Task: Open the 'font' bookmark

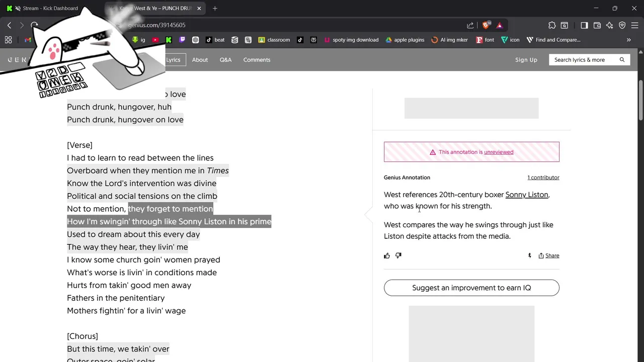Action: pyautogui.click(x=485, y=40)
